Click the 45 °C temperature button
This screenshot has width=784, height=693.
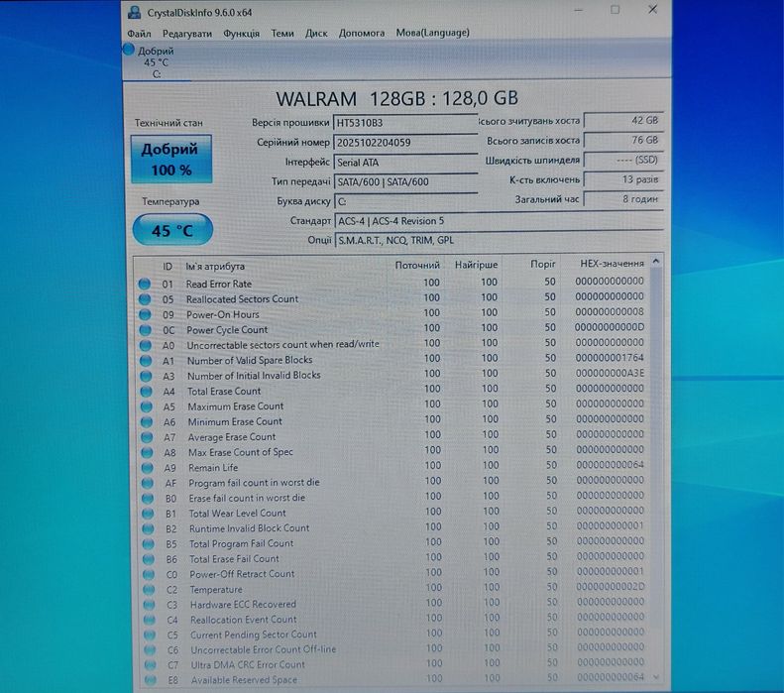point(172,230)
